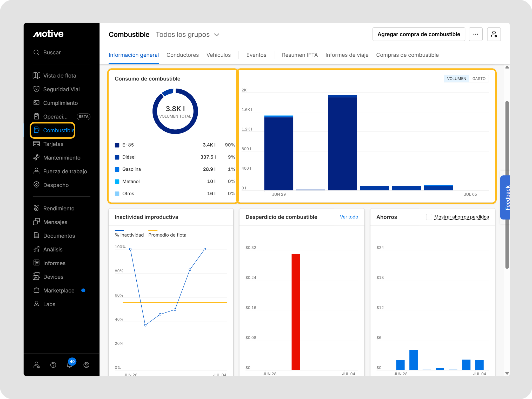Image resolution: width=532 pixels, height=399 pixels.
Task: Click the Labs flask icon
Action: click(x=37, y=304)
